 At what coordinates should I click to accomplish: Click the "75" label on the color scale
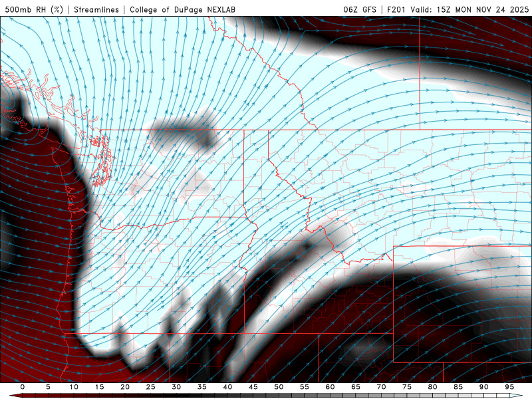click(407, 387)
